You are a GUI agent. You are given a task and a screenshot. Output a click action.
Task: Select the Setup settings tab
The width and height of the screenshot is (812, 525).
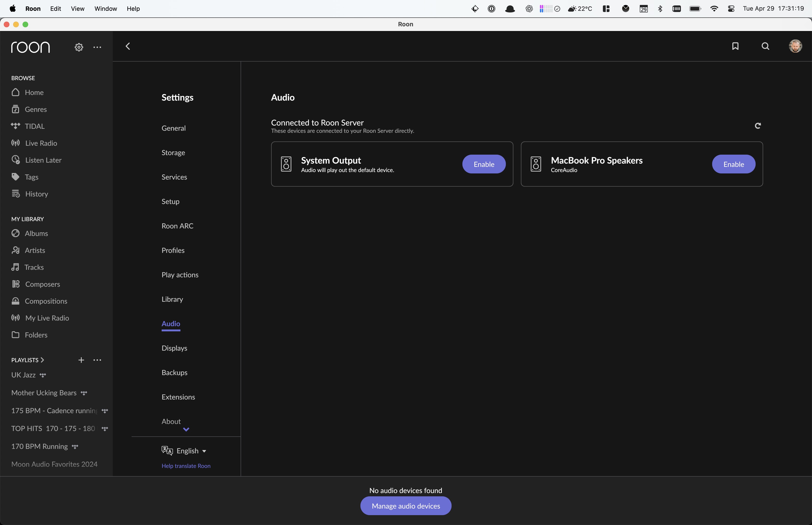(x=170, y=201)
